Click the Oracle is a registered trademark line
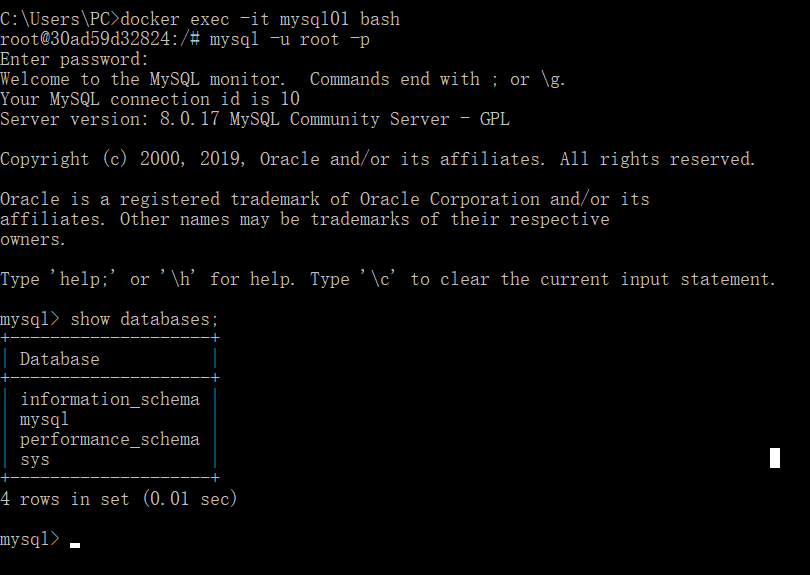 324,199
